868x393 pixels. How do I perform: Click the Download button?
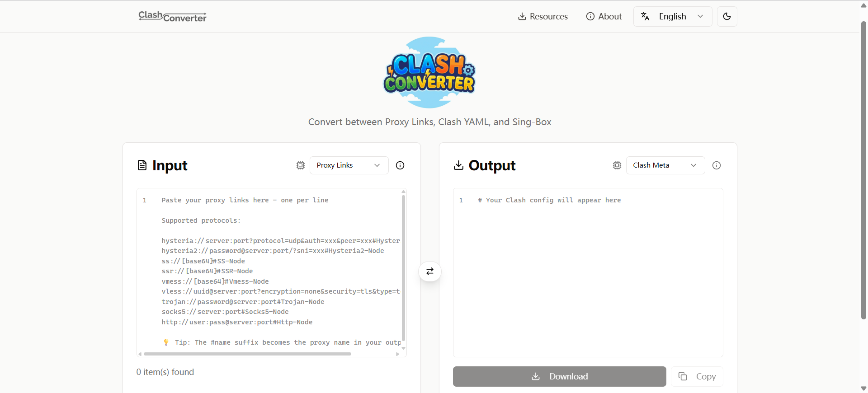pos(559,376)
